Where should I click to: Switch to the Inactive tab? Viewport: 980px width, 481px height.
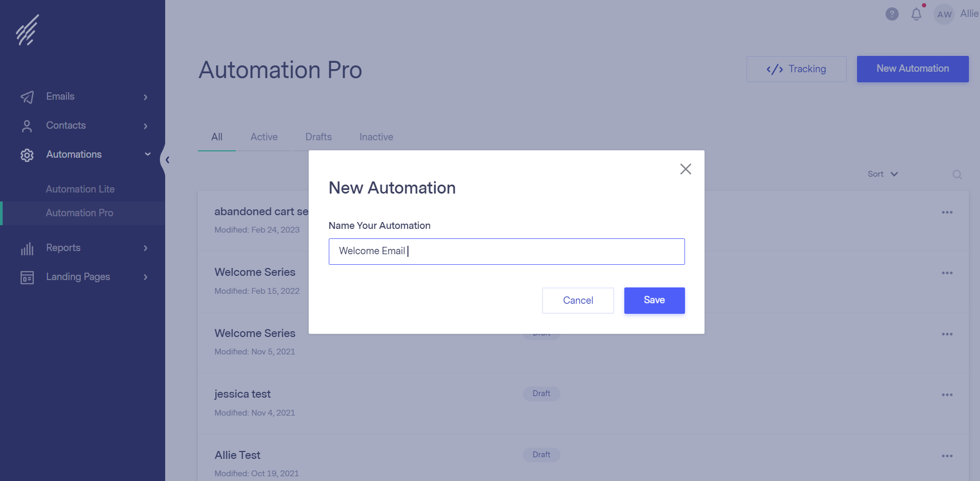(x=376, y=137)
